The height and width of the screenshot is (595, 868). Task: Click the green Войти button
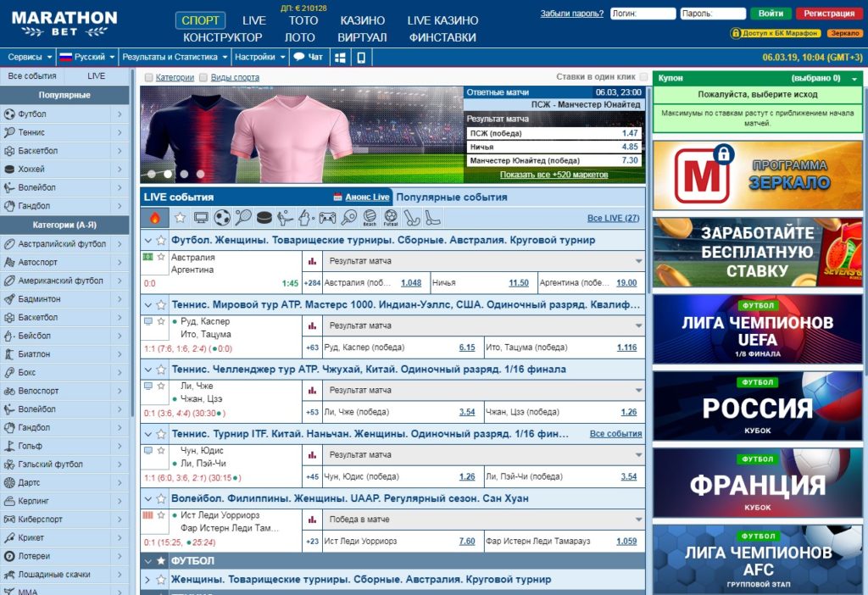(x=771, y=14)
